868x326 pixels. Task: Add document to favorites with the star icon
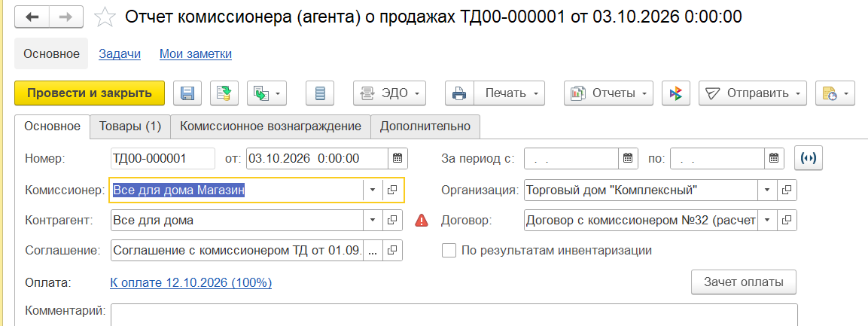click(104, 17)
